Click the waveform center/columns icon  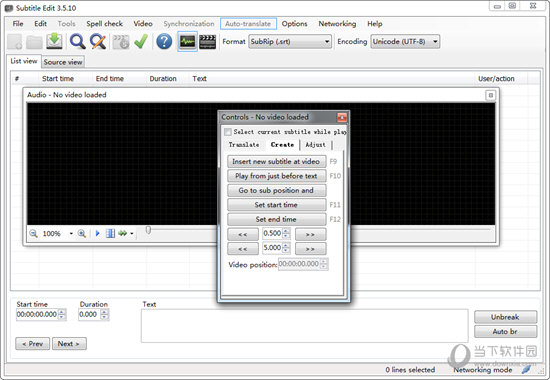pyautogui.click(x=110, y=233)
